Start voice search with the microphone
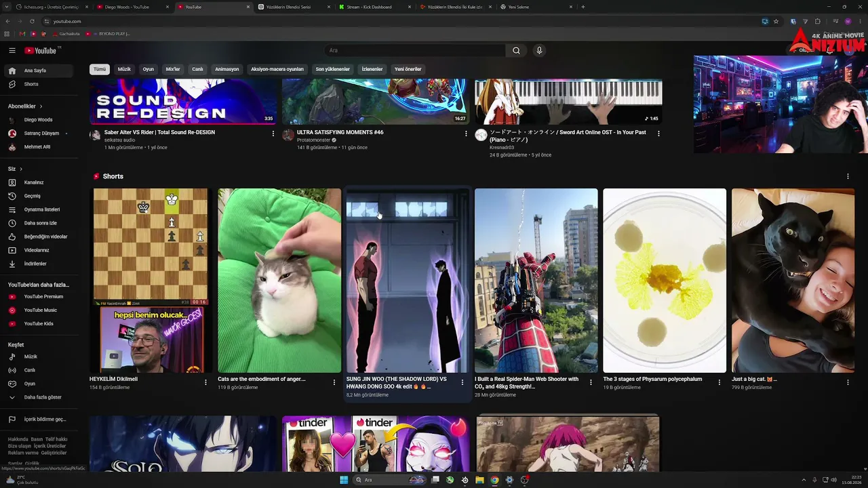The height and width of the screenshot is (488, 868). [539, 50]
